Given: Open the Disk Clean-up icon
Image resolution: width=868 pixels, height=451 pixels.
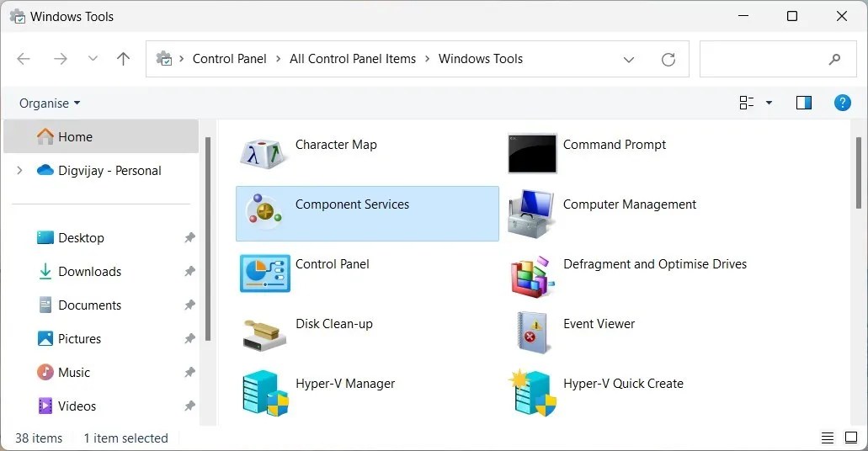Looking at the screenshot, I should (x=264, y=336).
